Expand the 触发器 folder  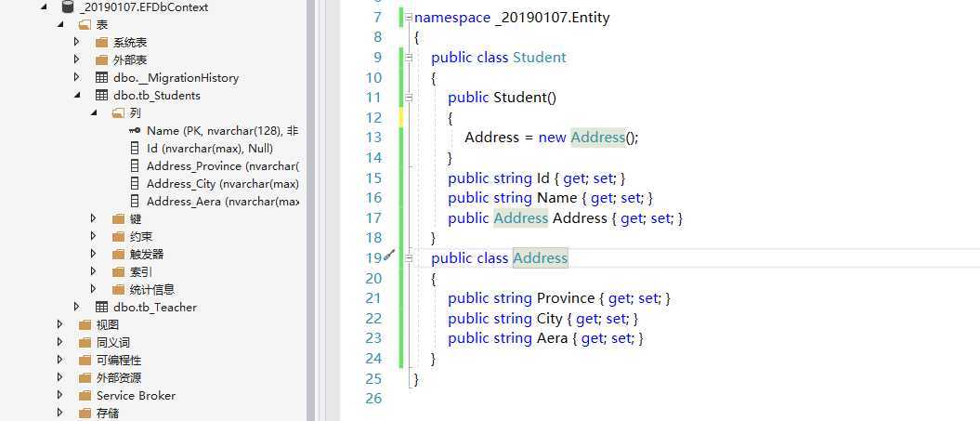pos(94,254)
